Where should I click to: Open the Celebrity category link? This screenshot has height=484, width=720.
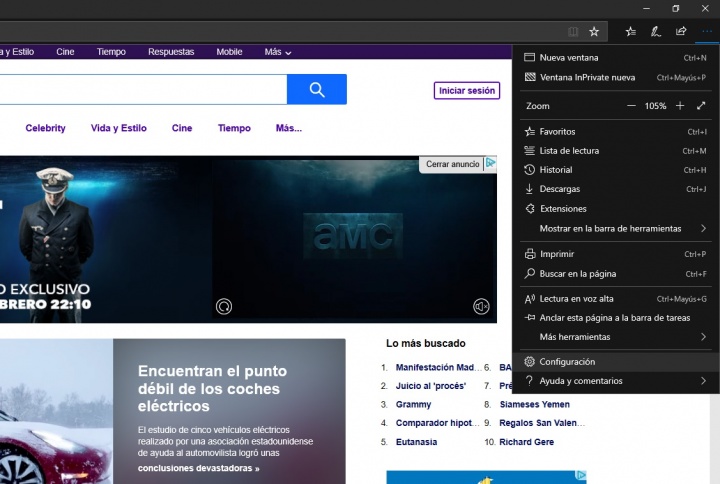point(45,128)
